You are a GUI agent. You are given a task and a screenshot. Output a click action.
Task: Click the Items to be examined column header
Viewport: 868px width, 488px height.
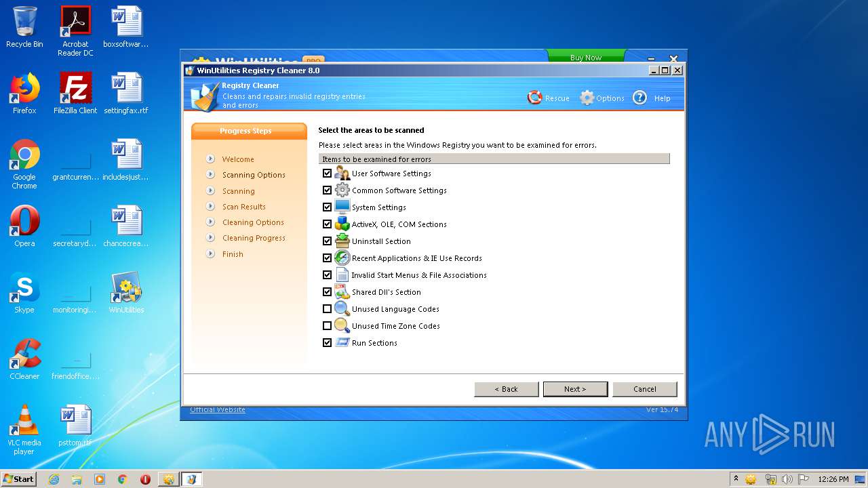(x=494, y=159)
